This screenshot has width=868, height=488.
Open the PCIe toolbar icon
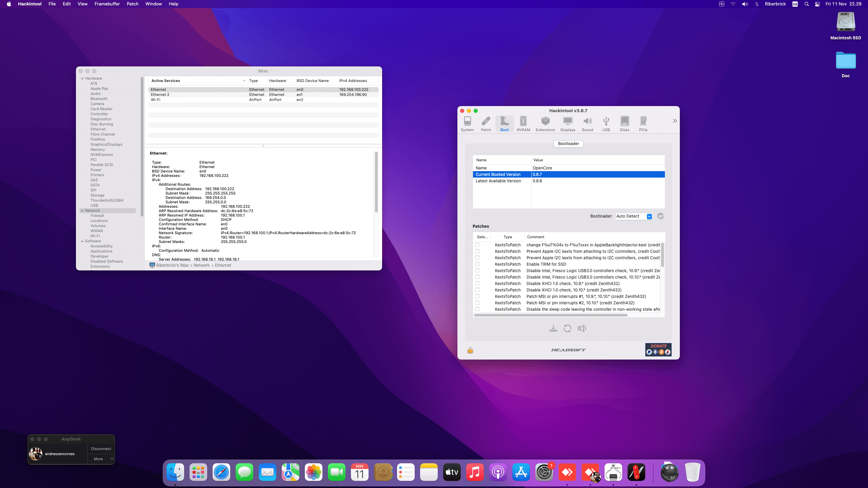[643, 124]
